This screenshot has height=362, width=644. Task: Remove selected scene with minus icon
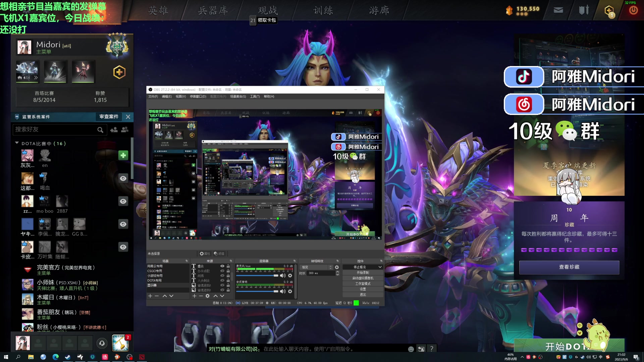coord(157,296)
